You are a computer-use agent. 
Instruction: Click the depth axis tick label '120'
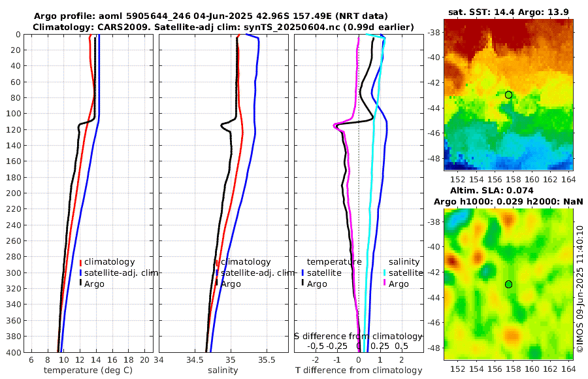pos(14,130)
